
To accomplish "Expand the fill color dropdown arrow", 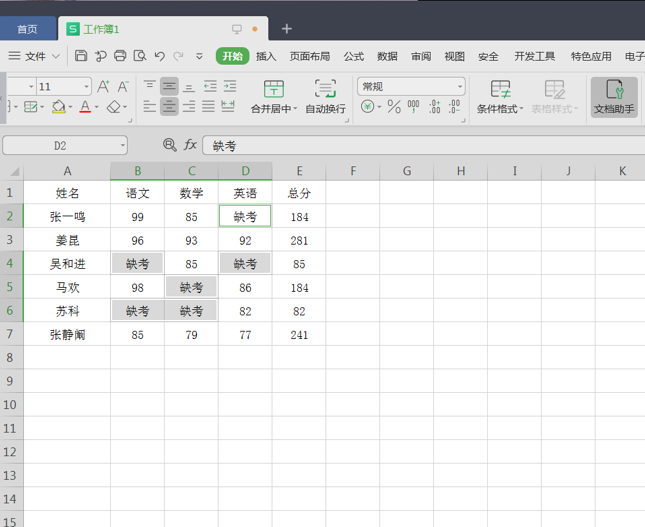I will tap(70, 107).
